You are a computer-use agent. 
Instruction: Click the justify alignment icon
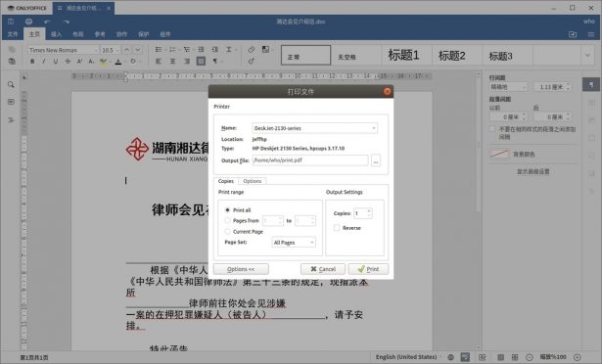pyautogui.click(x=201, y=61)
